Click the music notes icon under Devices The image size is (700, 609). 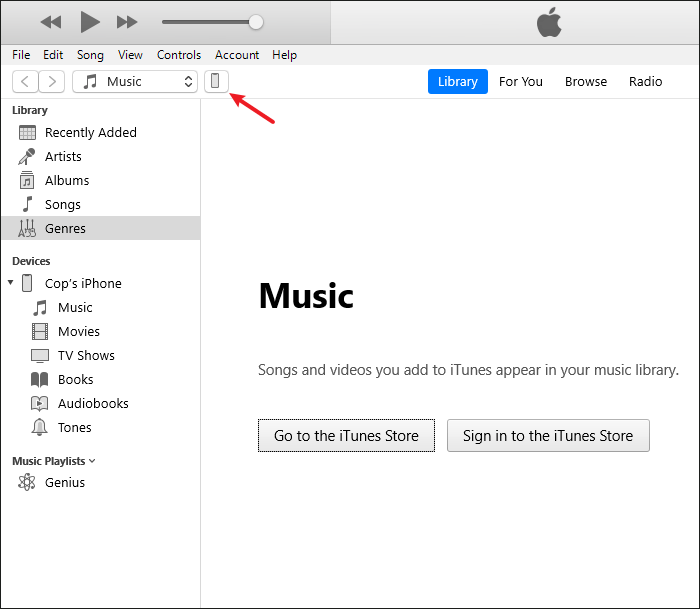40,308
